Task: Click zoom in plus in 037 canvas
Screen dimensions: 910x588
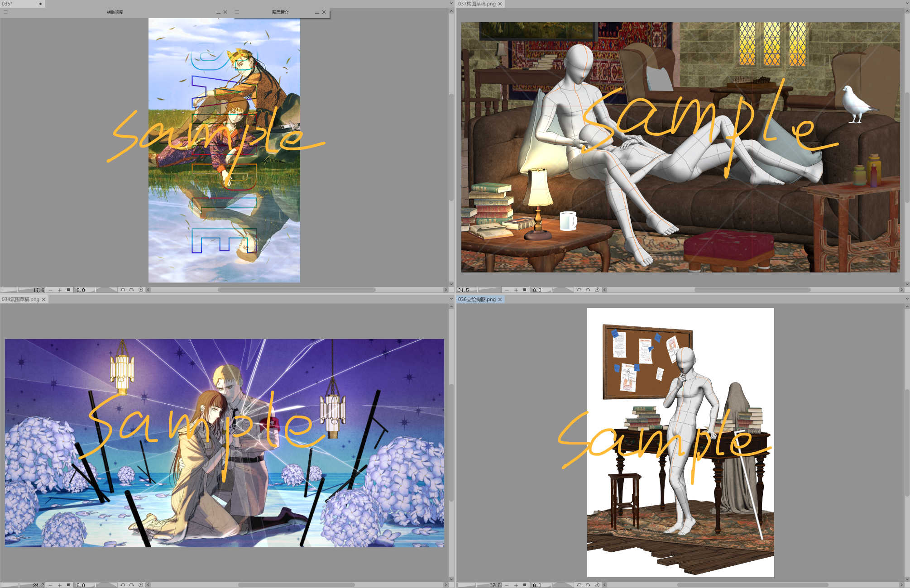Action: [x=516, y=290]
